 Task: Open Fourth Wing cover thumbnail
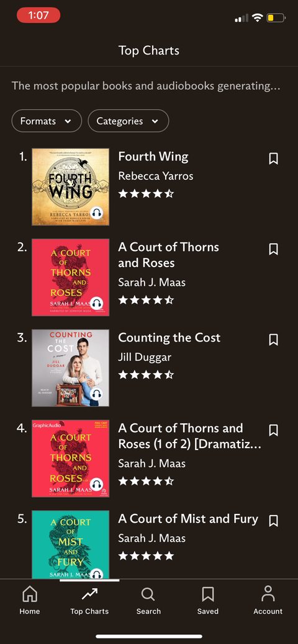point(70,187)
